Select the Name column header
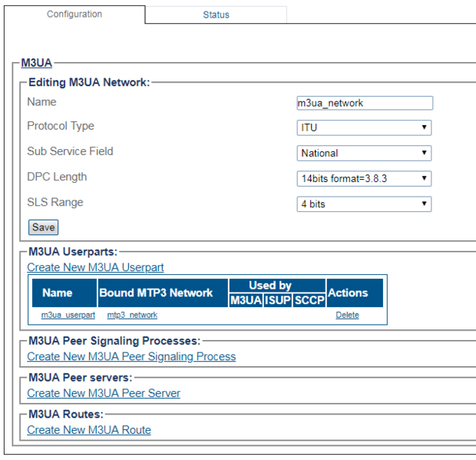The image size is (476, 460). (64, 293)
